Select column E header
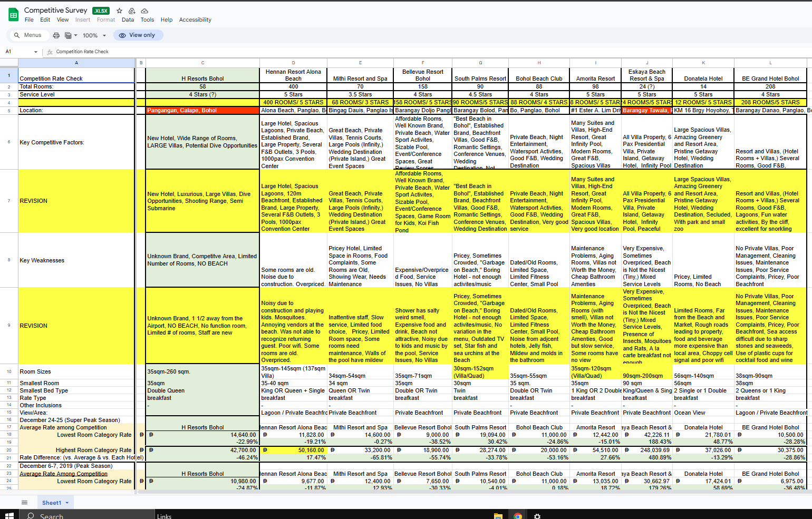Image resolution: width=812 pixels, height=519 pixels. click(360, 63)
